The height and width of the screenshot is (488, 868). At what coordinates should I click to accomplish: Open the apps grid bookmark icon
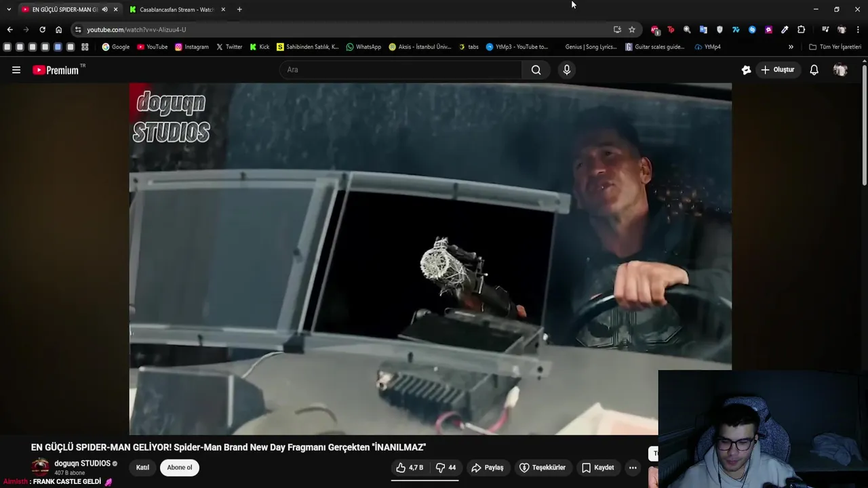click(85, 47)
